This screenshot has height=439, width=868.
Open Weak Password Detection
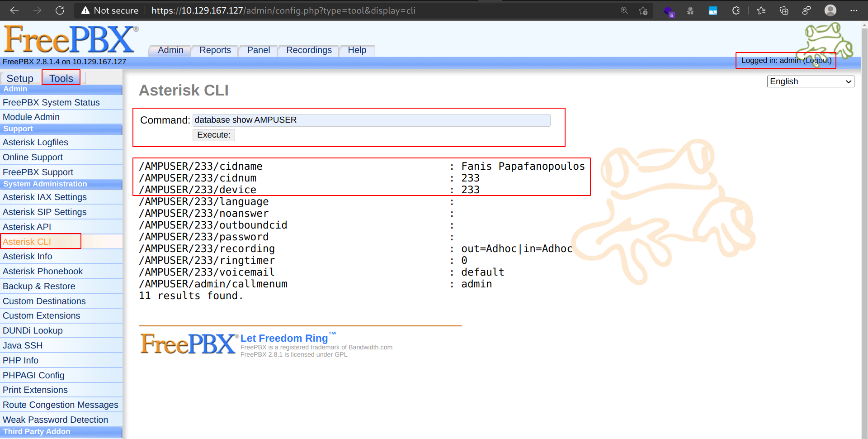coord(56,419)
